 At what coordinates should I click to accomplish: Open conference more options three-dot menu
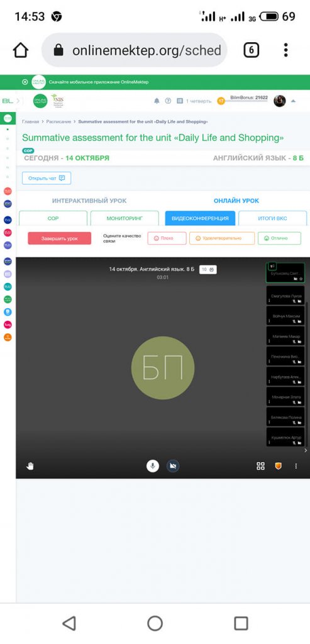click(296, 466)
